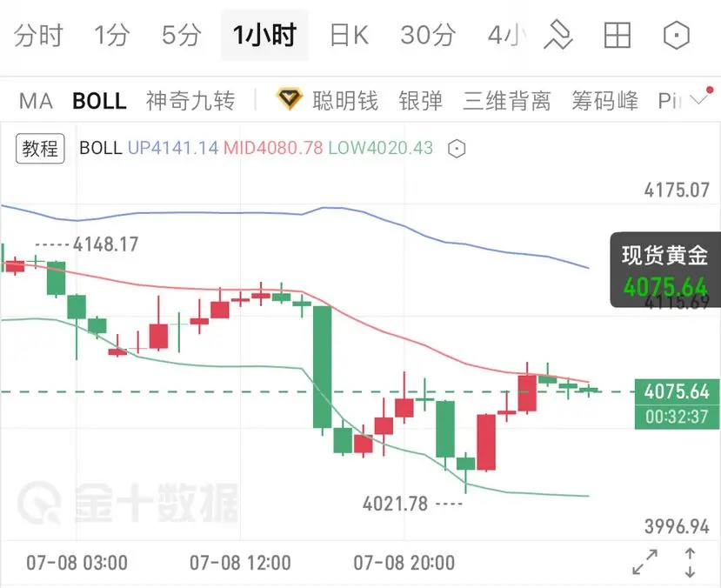Open the 教程 tutorial button
The image size is (721, 588).
point(40,149)
